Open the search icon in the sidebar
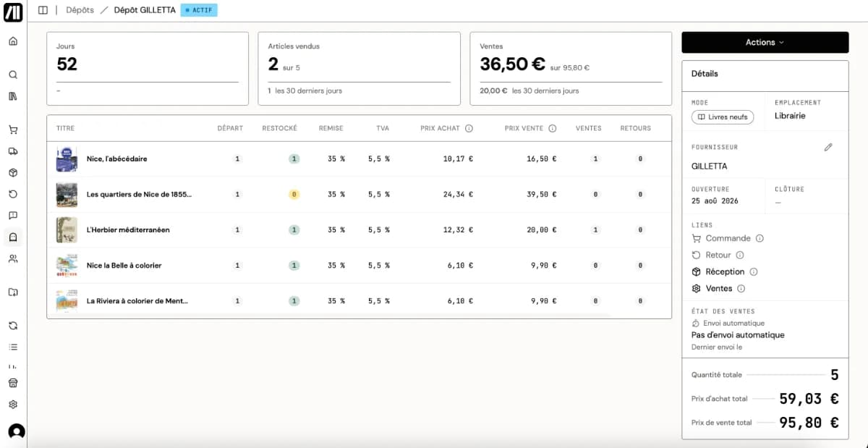Viewport: 868px width, 448px height. [x=13, y=75]
